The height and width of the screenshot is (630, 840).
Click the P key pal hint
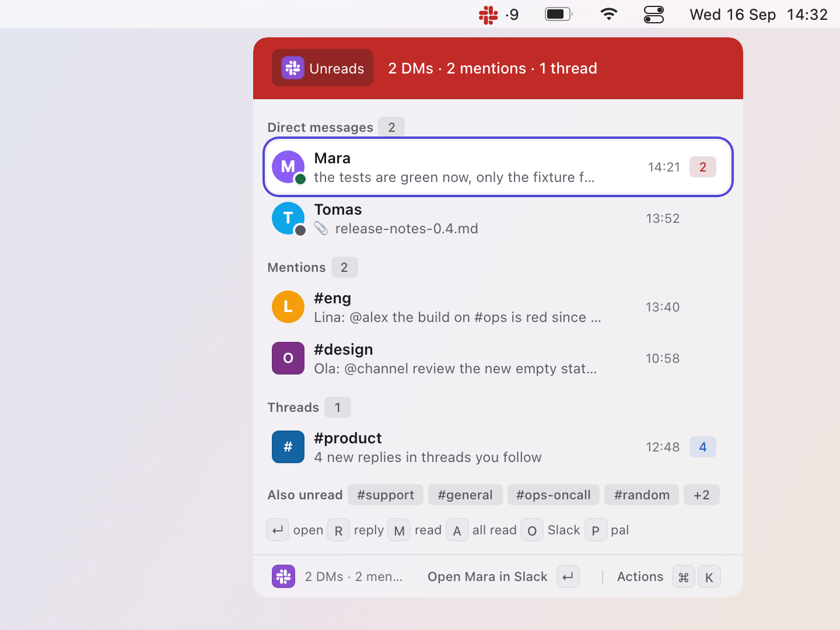pos(596,530)
